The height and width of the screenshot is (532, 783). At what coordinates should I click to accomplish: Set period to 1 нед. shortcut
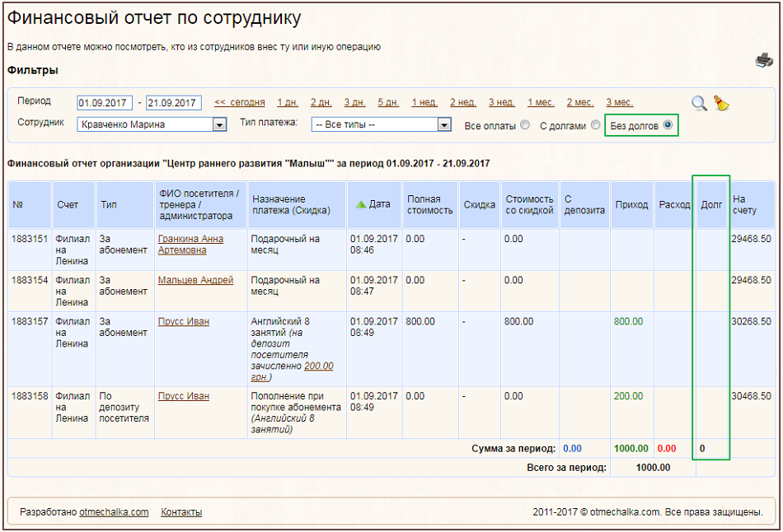pos(424,103)
